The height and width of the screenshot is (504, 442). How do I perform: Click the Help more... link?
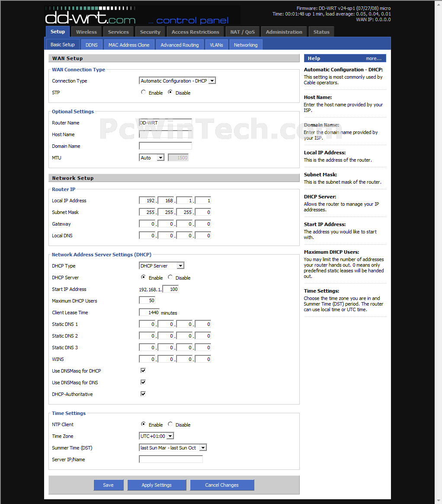coord(374,58)
